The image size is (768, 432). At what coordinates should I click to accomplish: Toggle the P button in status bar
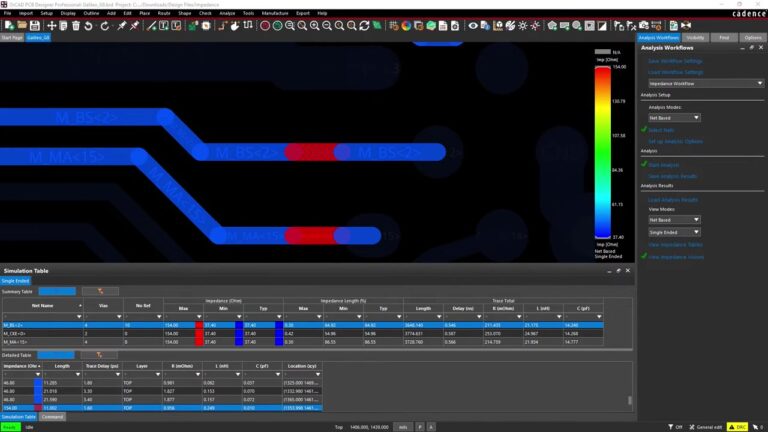click(x=420, y=427)
